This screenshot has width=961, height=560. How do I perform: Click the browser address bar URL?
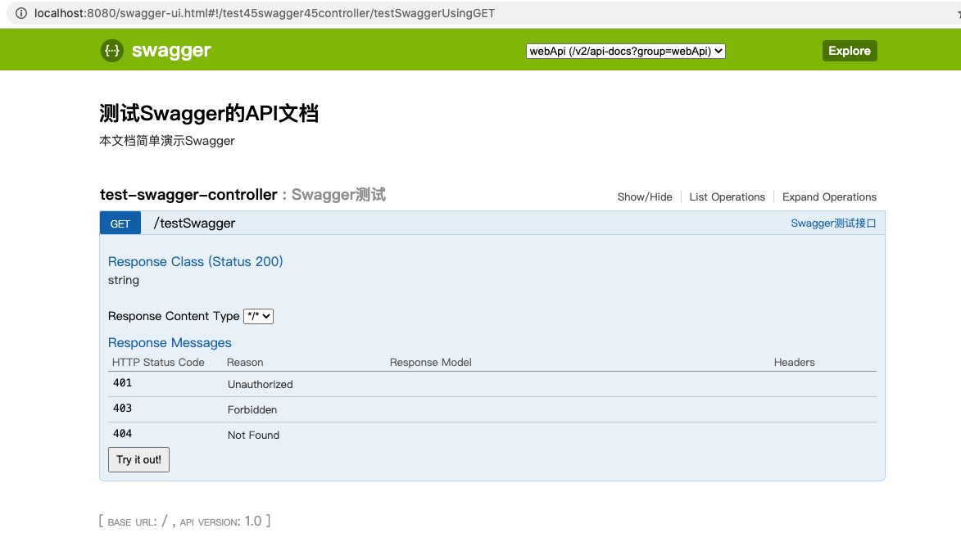(265, 13)
